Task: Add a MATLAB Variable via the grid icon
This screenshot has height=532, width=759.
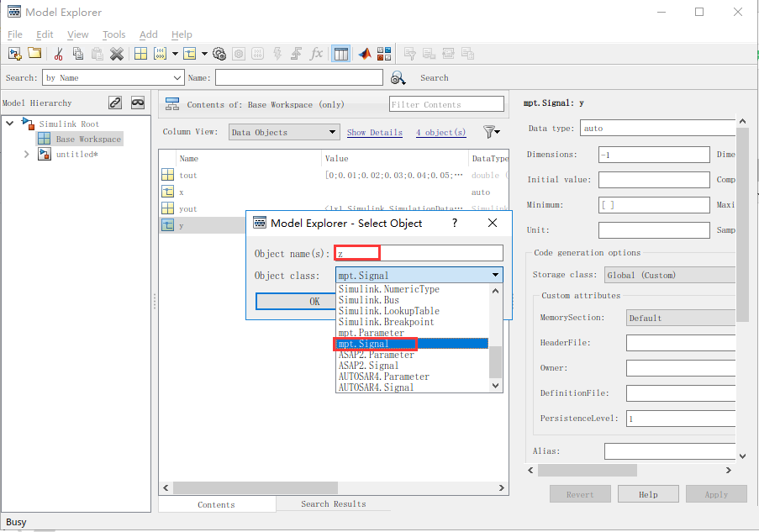Action: (141, 54)
